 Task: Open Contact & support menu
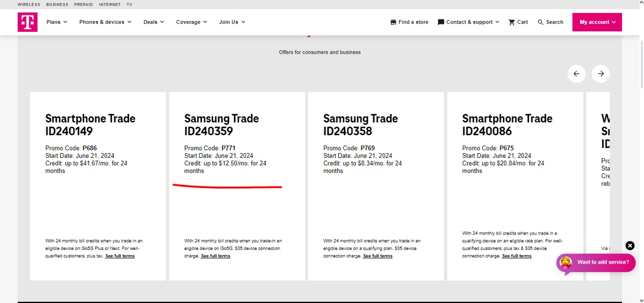468,22
